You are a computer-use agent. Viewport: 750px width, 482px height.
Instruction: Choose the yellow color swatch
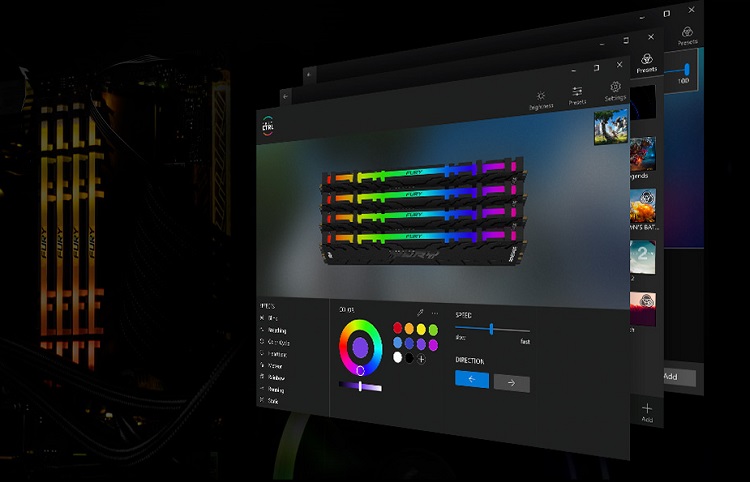point(421,329)
